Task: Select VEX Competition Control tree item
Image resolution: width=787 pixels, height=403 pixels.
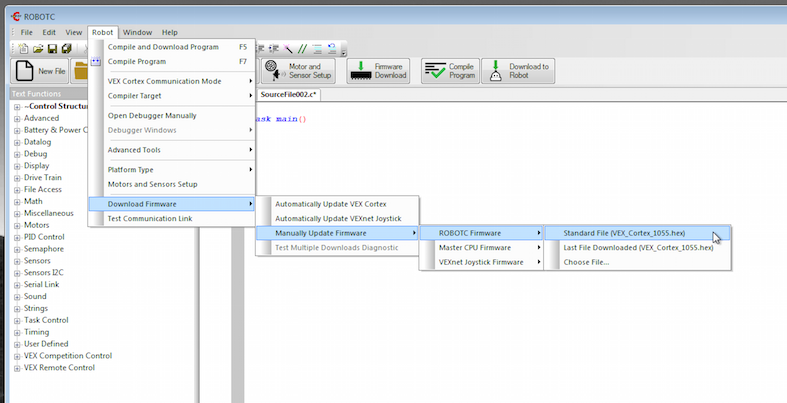Action: tap(68, 355)
